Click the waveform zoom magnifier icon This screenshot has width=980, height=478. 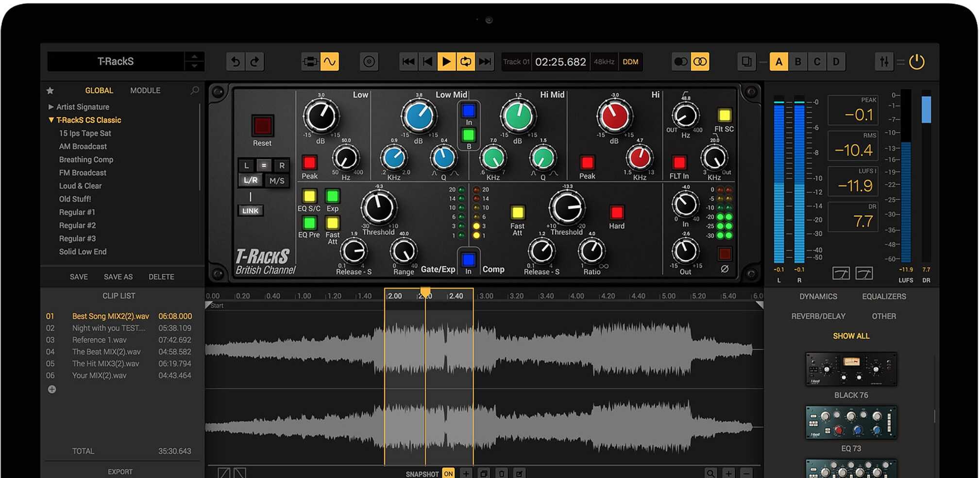point(710,473)
